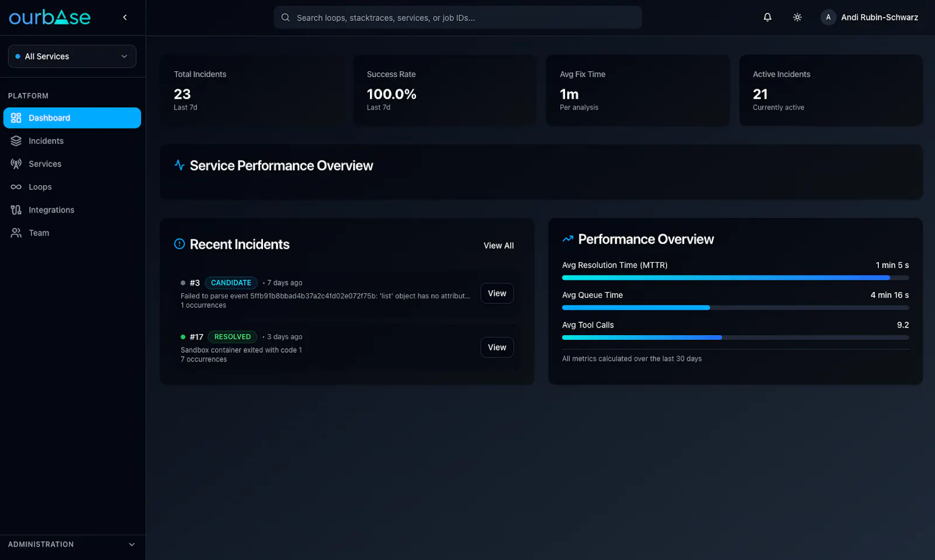Click the Dashboard grid icon in sidebar
Viewport: 935px width, 560px height.
16,118
